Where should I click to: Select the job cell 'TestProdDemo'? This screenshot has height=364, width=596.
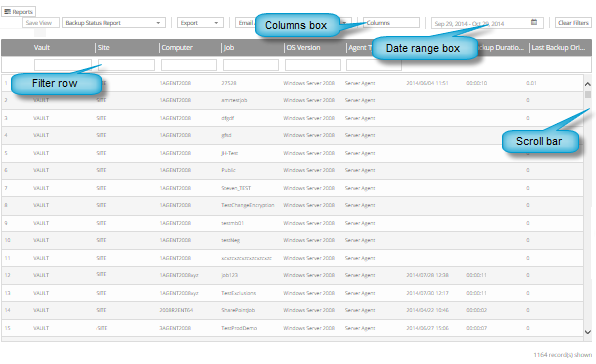(239, 328)
